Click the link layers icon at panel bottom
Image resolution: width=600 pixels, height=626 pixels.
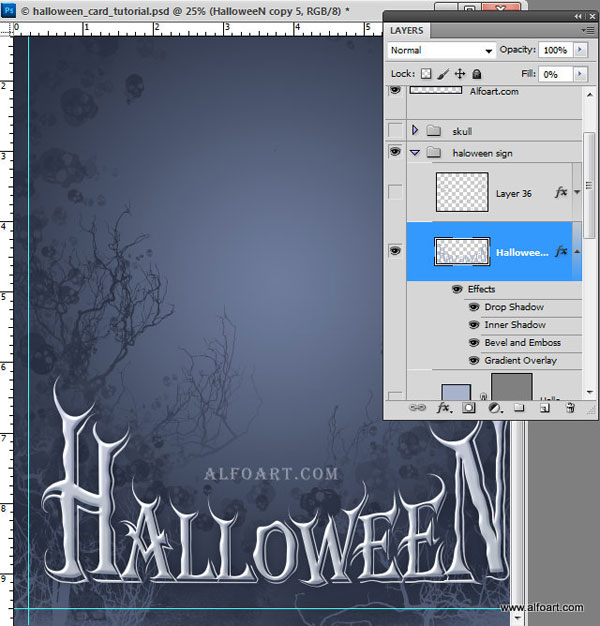pos(417,408)
